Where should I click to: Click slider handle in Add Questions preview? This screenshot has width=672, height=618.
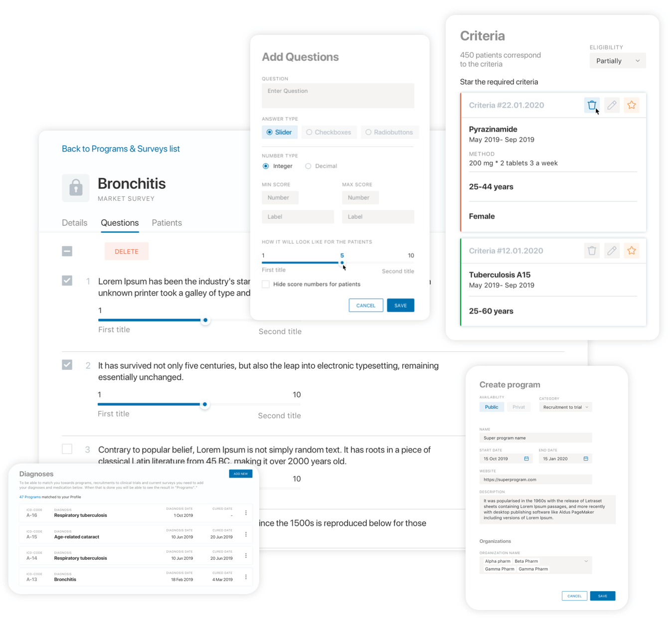click(342, 263)
